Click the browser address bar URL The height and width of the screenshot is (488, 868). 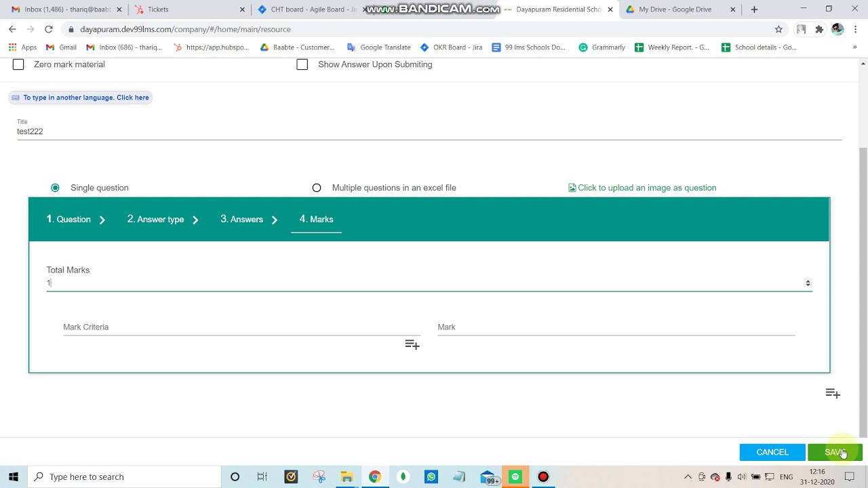[185, 29]
